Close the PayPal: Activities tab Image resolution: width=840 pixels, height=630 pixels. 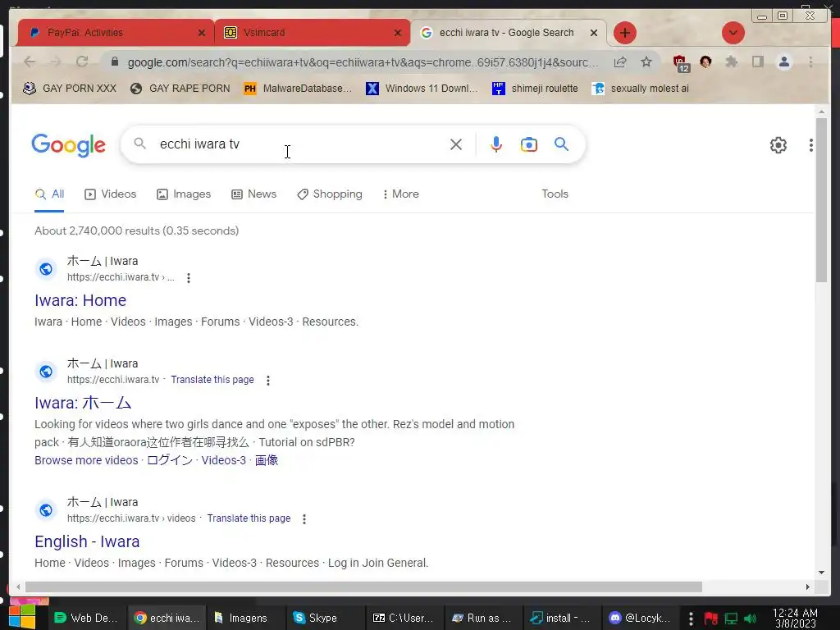click(x=202, y=33)
